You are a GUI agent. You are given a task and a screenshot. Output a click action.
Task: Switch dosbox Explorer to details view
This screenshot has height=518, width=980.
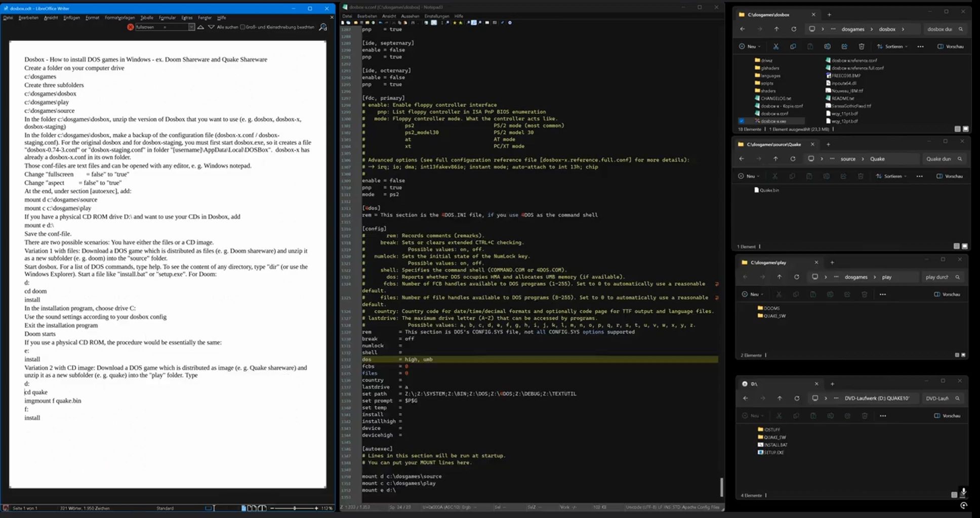click(957, 129)
